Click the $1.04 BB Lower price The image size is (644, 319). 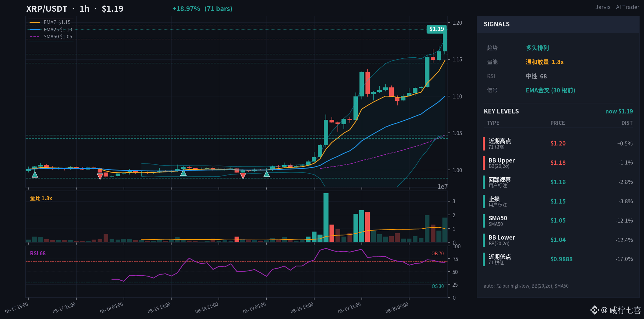(558, 240)
